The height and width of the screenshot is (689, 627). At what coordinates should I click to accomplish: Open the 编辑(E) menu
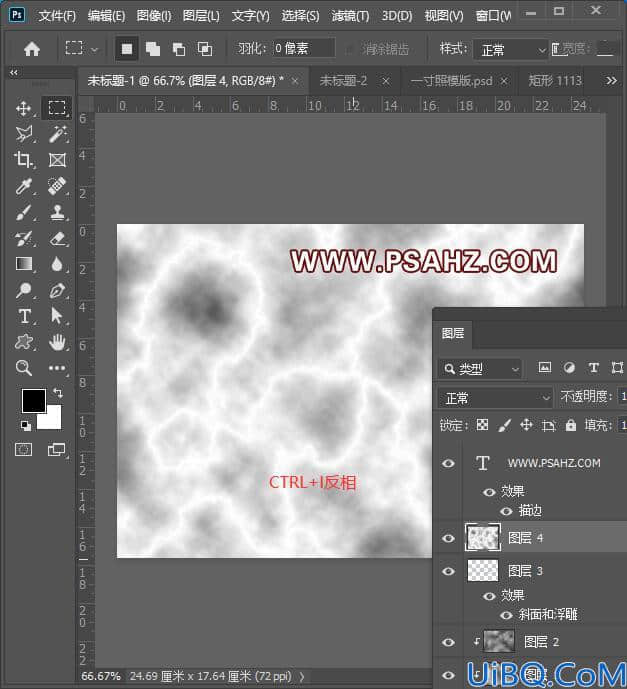pos(106,16)
